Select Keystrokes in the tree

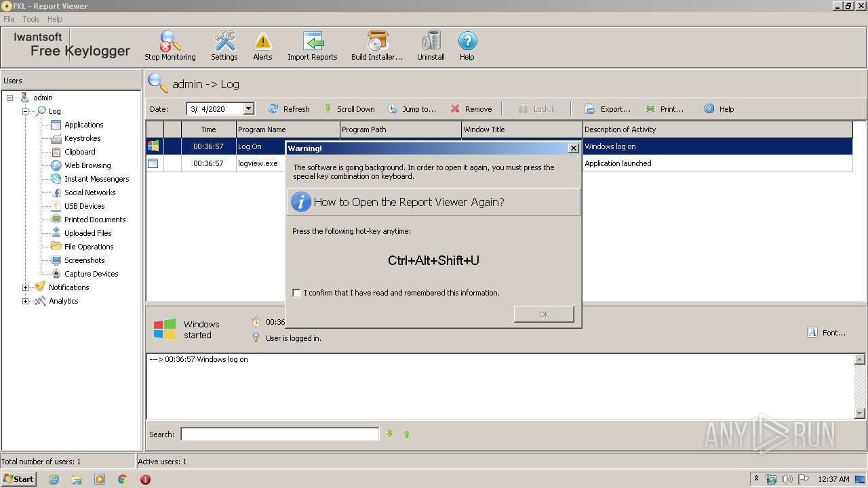tap(82, 138)
